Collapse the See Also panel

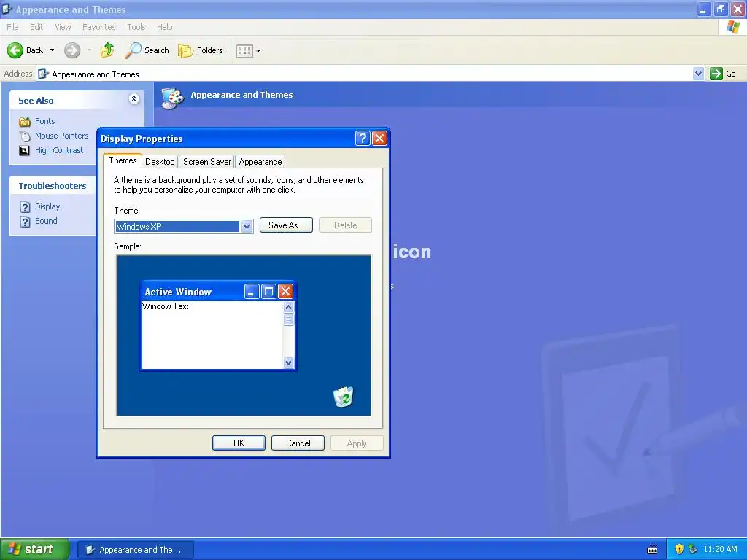click(134, 98)
